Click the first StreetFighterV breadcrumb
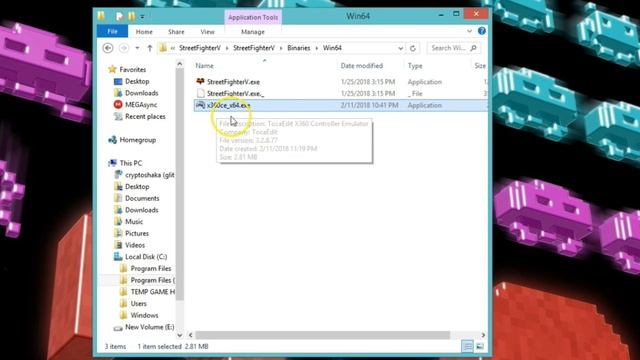This screenshot has height=360, width=640. pos(200,48)
